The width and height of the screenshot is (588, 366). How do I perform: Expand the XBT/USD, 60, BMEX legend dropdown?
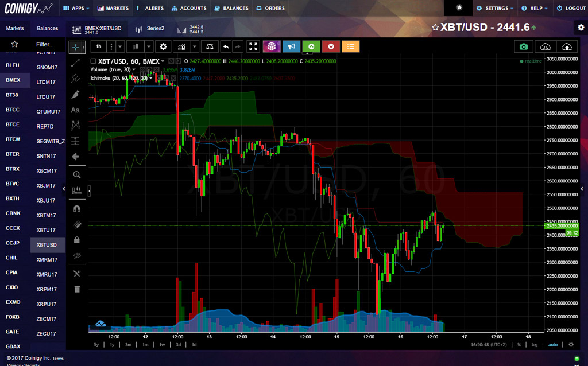click(163, 61)
